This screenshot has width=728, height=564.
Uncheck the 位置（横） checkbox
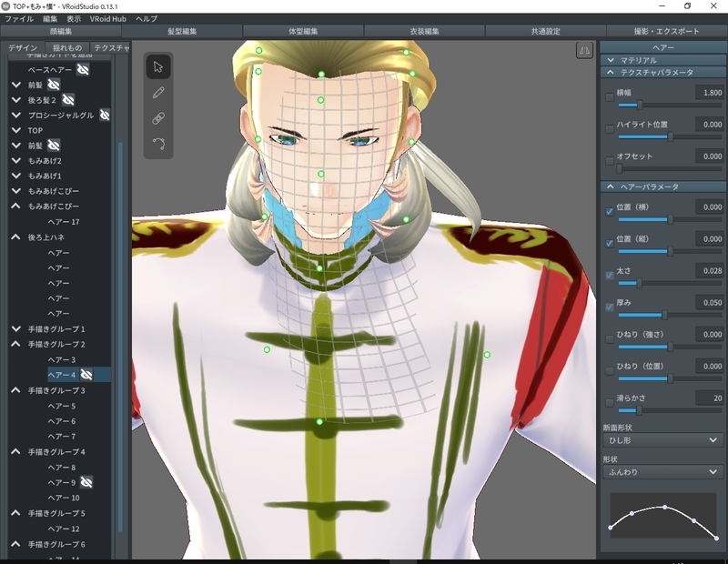pyautogui.click(x=610, y=212)
